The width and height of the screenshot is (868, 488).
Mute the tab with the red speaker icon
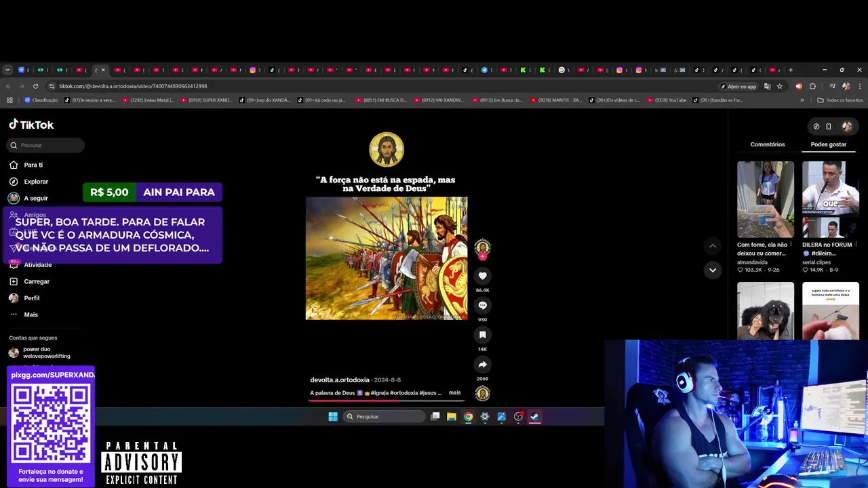click(x=798, y=86)
